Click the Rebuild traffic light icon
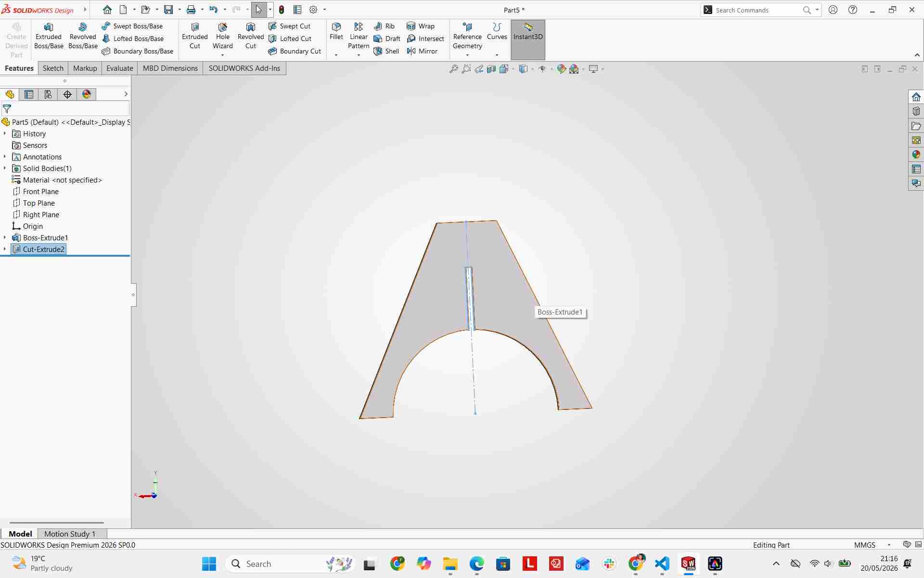 282,10
